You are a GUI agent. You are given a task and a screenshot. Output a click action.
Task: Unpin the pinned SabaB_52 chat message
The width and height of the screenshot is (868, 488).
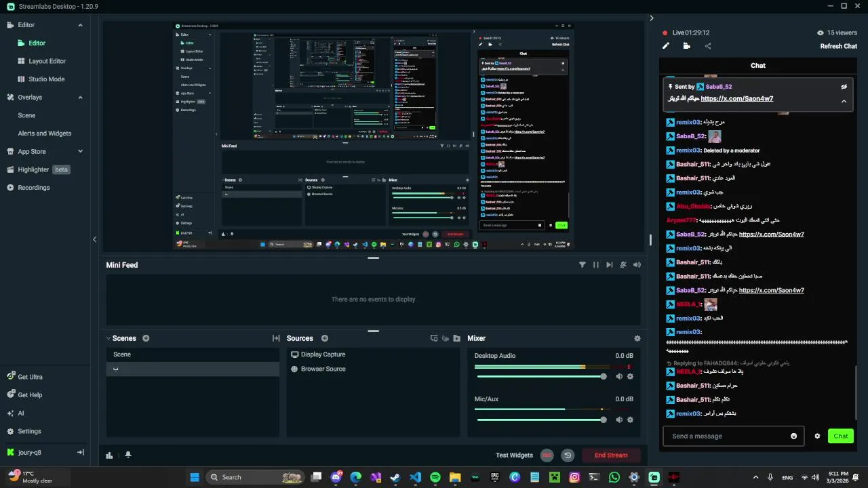(844, 87)
